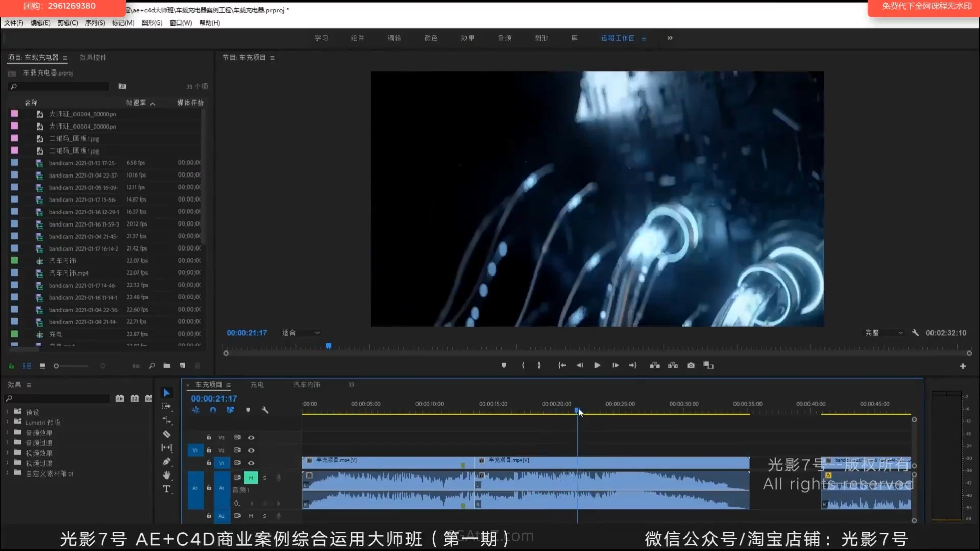Toggle lock on the V2 track
The width and height of the screenshot is (980, 551).
(x=209, y=450)
